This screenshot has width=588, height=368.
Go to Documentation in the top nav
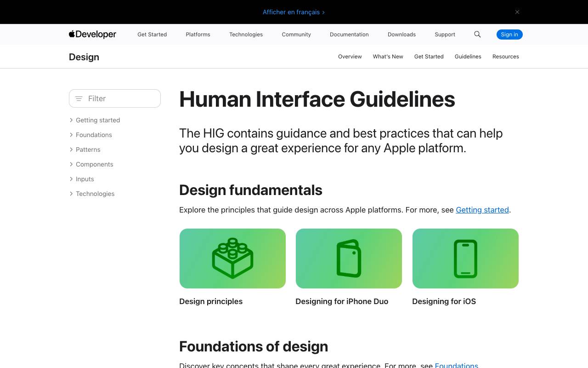pyautogui.click(x=349, y=34)
